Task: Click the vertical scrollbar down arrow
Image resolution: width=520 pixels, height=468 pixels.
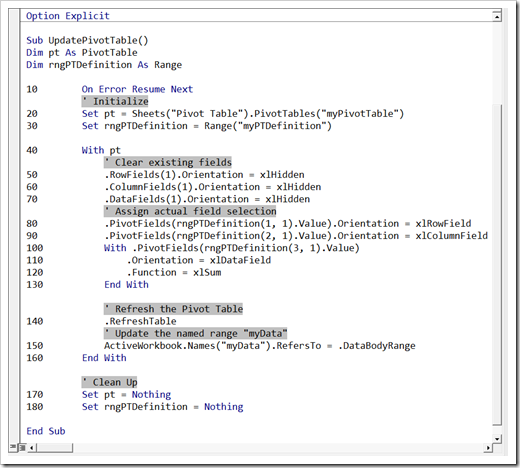Action: click(x=497, y=439)
